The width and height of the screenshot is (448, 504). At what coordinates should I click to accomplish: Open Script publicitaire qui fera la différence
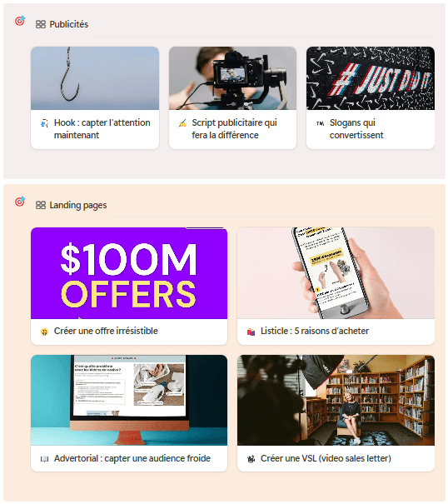tap(234, 129)
